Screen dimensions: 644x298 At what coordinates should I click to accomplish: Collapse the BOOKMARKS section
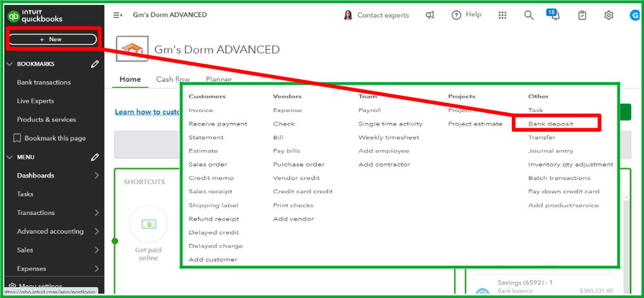coord(11,64)
